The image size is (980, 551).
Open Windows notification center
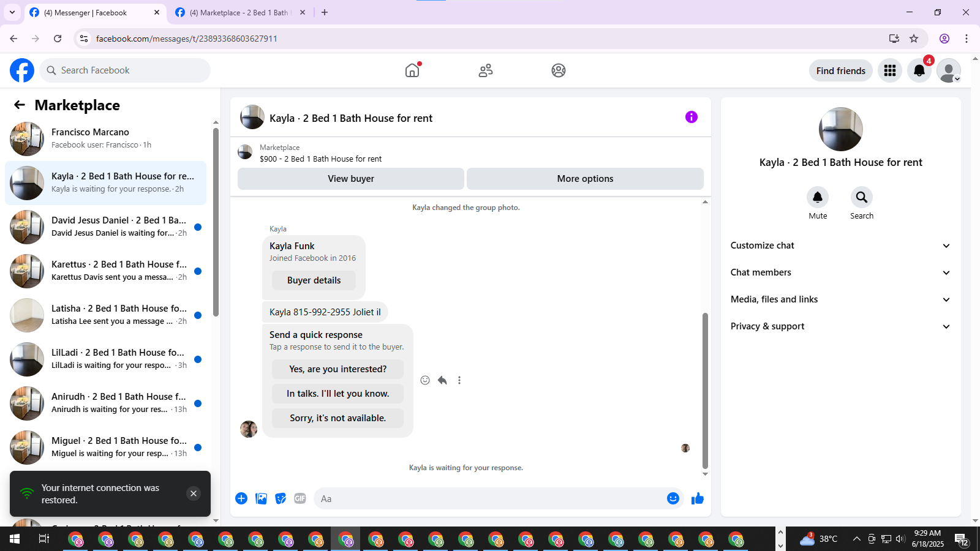pos(961,539)
